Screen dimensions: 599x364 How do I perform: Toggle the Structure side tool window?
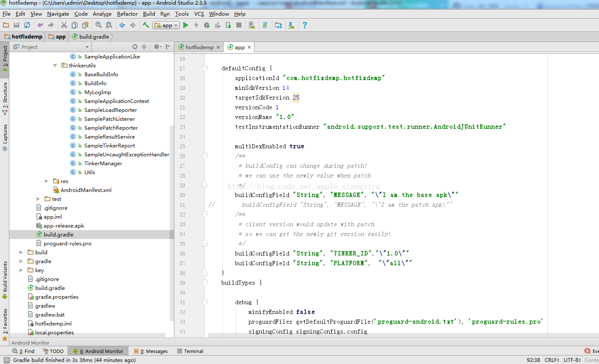[x=5, y=98]
